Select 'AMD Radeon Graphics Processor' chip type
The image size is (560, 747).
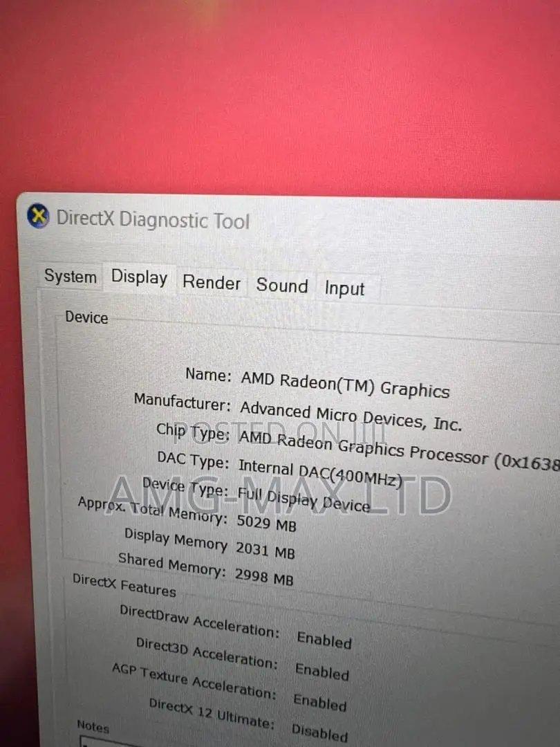[x=364, y=448]
